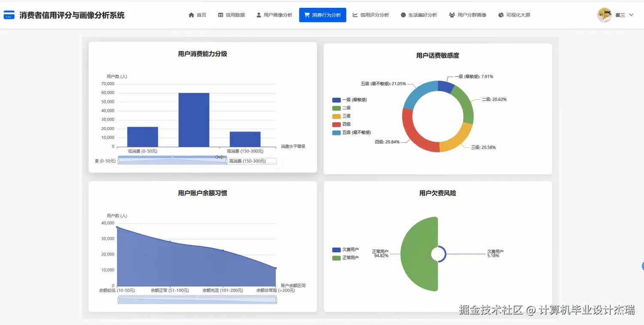Open 用户分群画像 page
Screen dimensions: 644x325
point(467,15)
